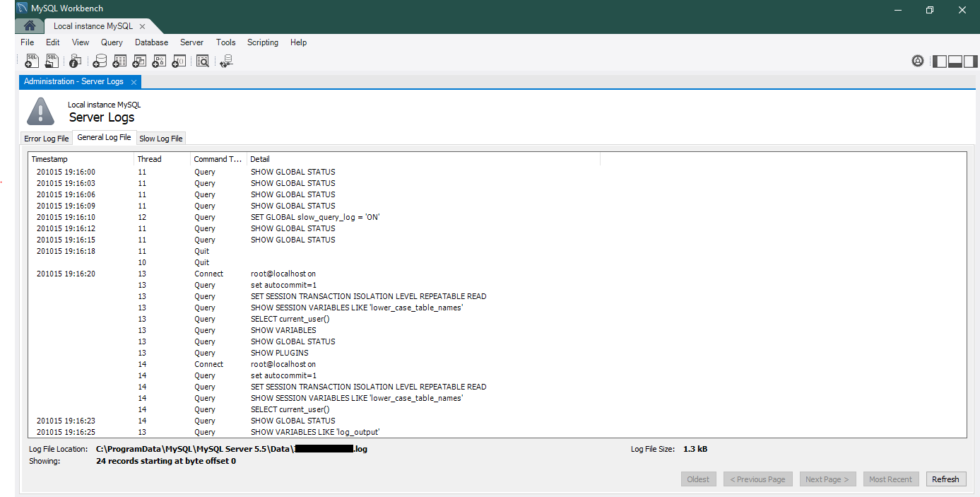Select the SHOW VARIABLES LIKE 'log_output' row
Image resolution: width=980 pixels, height=497 pixels.
click(497, 432)
